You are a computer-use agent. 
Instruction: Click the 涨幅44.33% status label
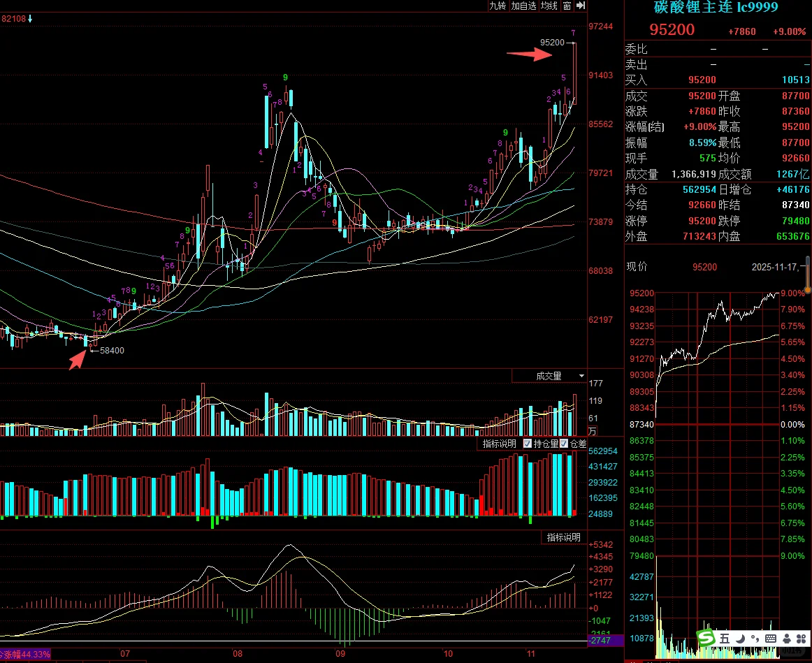(x=25, y=654)
